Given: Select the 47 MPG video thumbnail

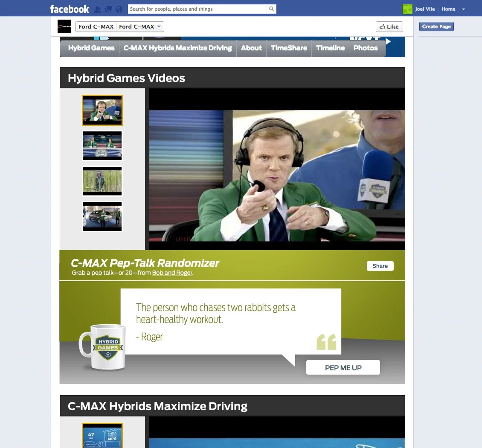Looking at the screenshot, I should point(102,435).
